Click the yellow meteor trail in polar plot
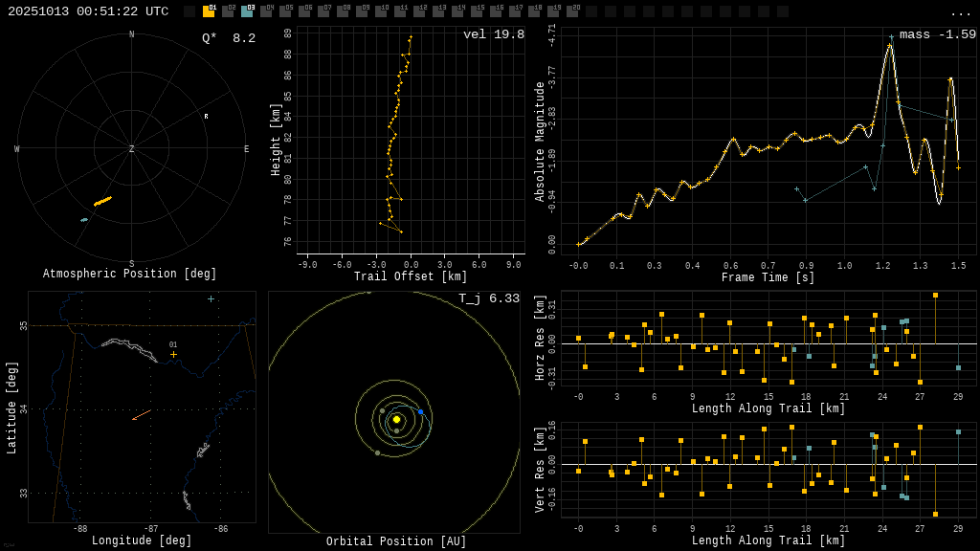This screenshot has width=980, height=551. [102, 201]
